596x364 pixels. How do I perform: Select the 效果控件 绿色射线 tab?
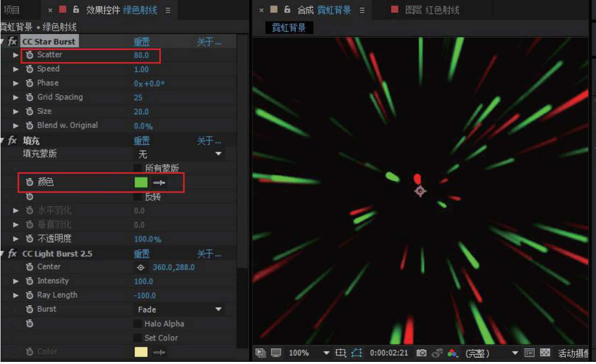[121, 10]
